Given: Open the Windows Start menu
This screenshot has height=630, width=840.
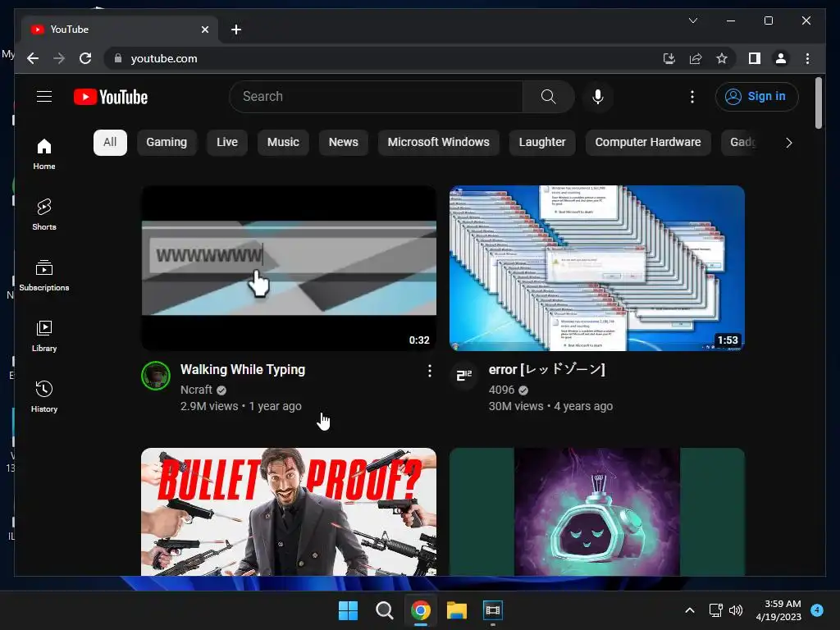Looking at the screenshot, I should [348, 610].
